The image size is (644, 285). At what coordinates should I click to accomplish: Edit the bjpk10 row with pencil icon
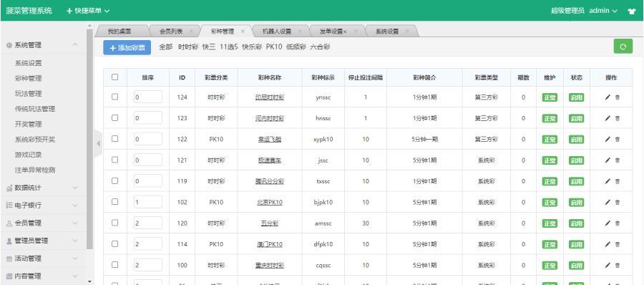(x=608, y=203)
